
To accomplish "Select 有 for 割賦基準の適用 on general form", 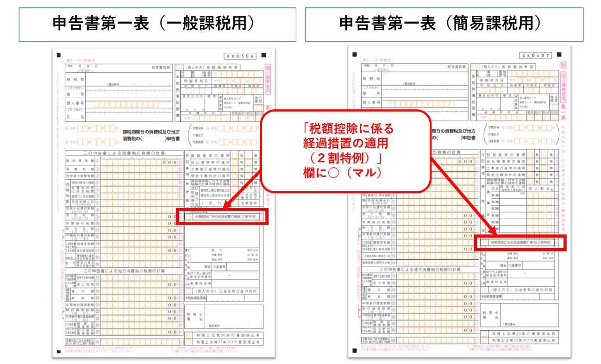I will click(235, 156).
